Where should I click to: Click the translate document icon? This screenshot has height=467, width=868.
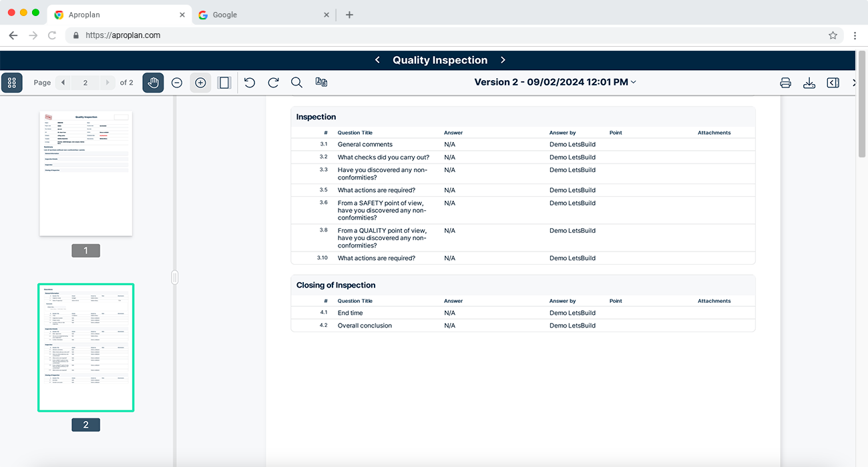tap(321, 83)
